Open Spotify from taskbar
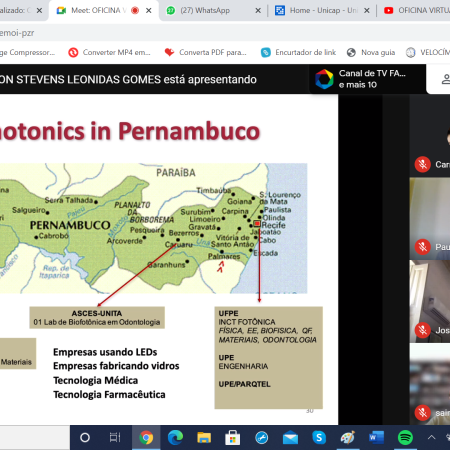Viewport: 450px width, 450px height. [405, 437]
